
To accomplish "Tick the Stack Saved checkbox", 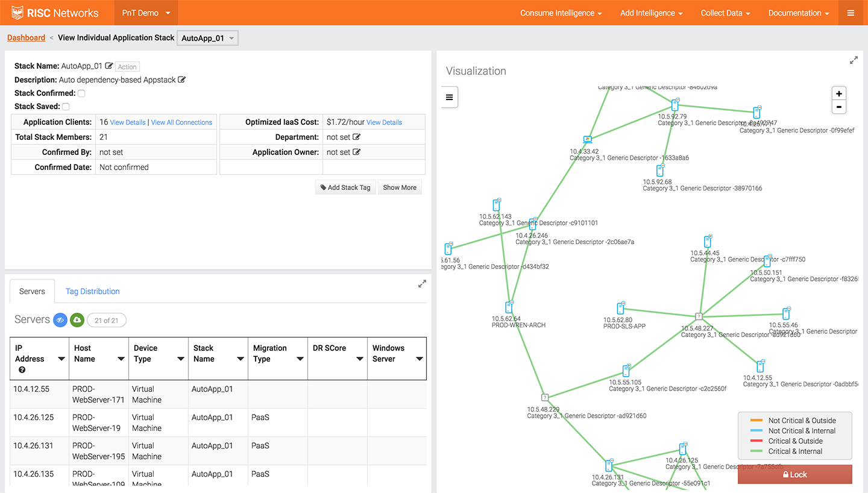I will click(x=66, y=107).
